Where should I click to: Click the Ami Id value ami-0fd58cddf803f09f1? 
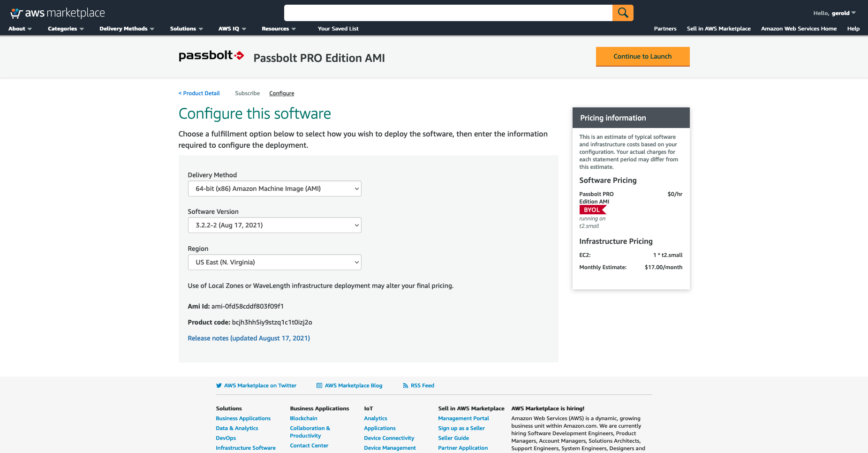[x=248, y=306]
